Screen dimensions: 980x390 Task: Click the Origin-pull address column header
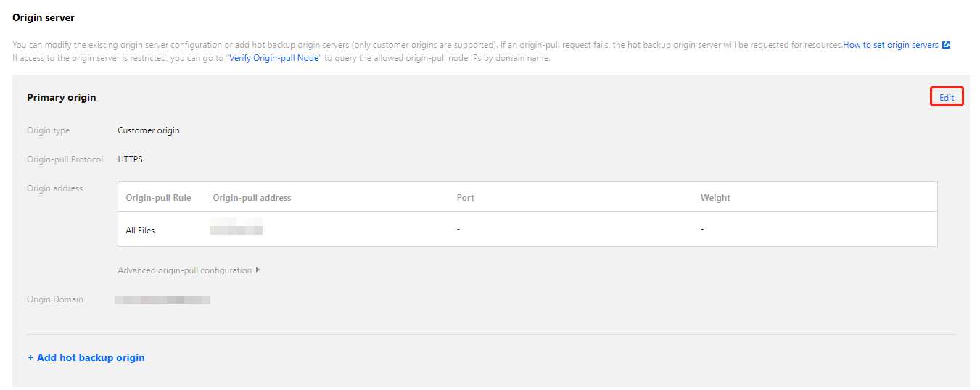pyautogui.click(x=252, y=197)
